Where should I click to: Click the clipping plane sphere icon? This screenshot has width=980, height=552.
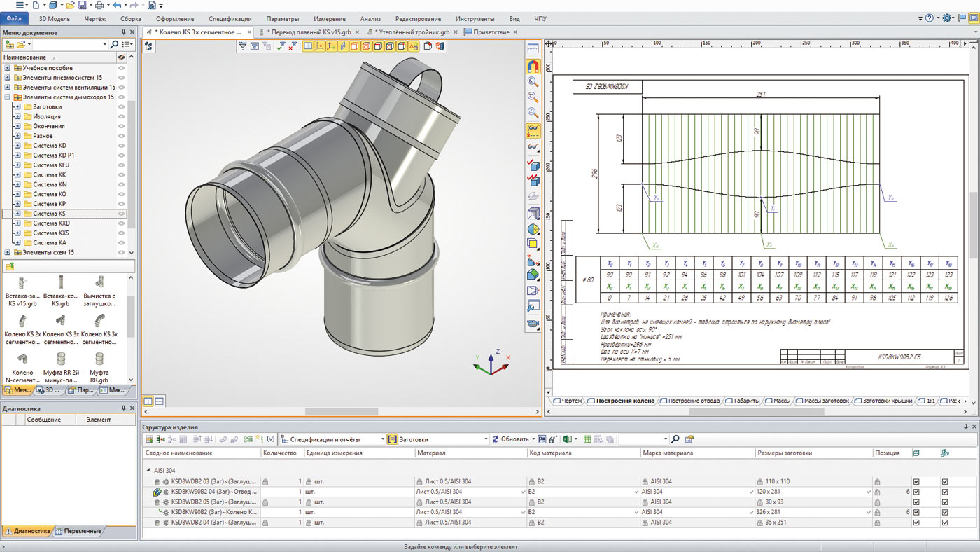pyautogui.click(x=533, y=230)
